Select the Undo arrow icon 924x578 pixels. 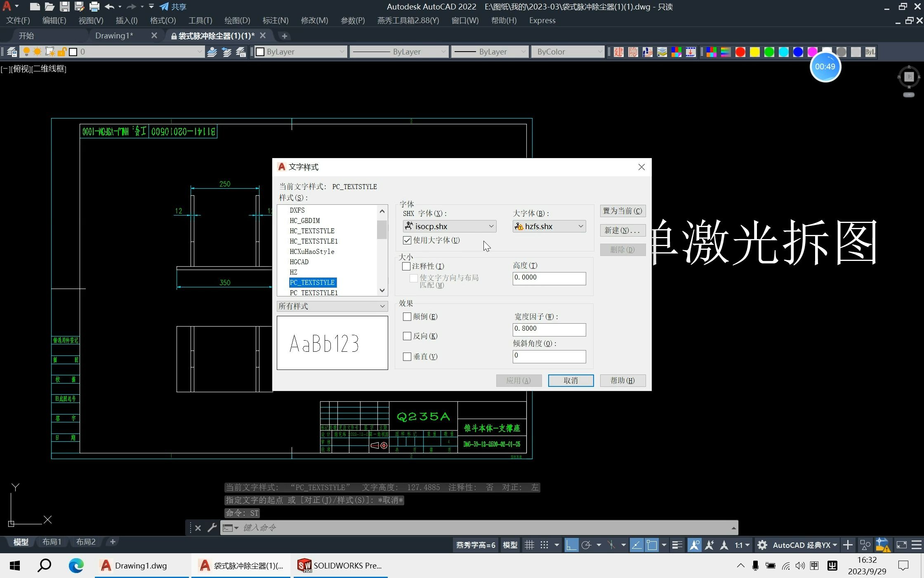coord(109,6)
